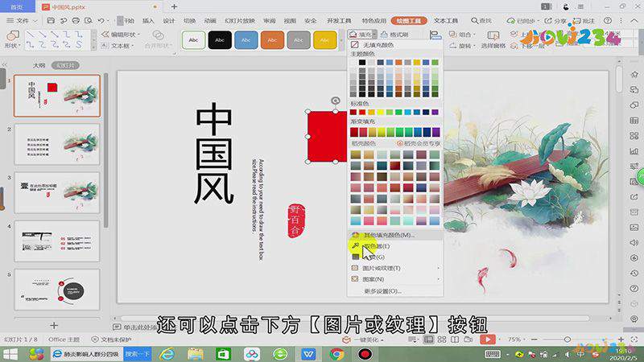Pick the purple gradient fill swatch
Image resolution: width=644 pixels, height=362 pixels.
point(436,132)
